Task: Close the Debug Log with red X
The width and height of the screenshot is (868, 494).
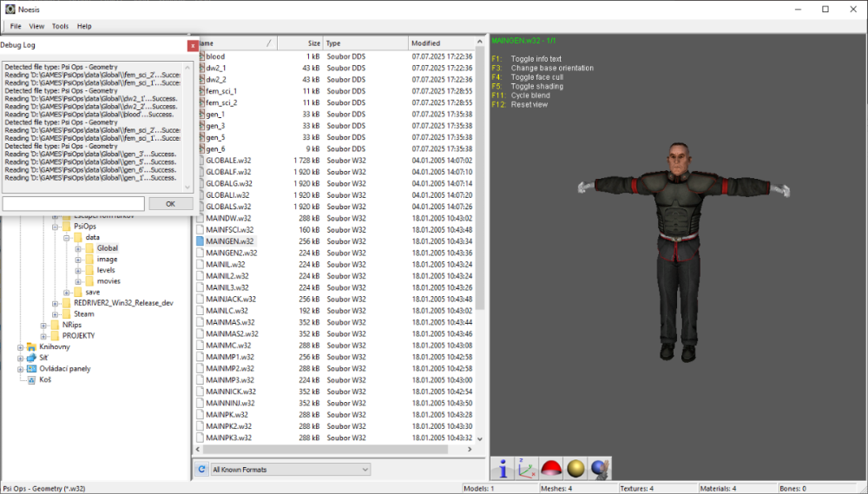Action: (192, 45)
